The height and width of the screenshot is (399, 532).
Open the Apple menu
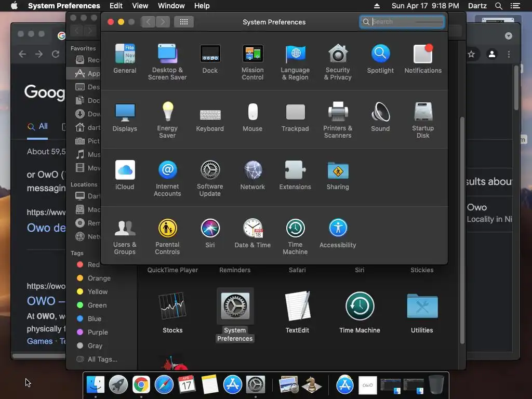14,6
